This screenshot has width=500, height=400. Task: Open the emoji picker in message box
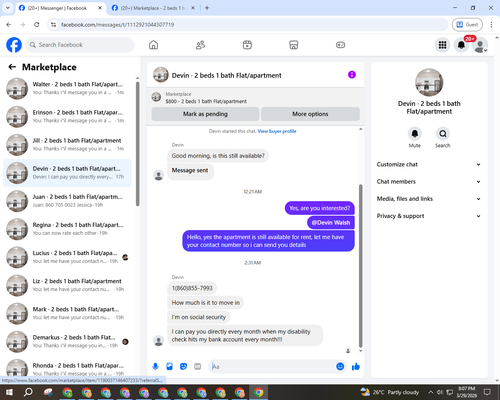pos(340,366)
